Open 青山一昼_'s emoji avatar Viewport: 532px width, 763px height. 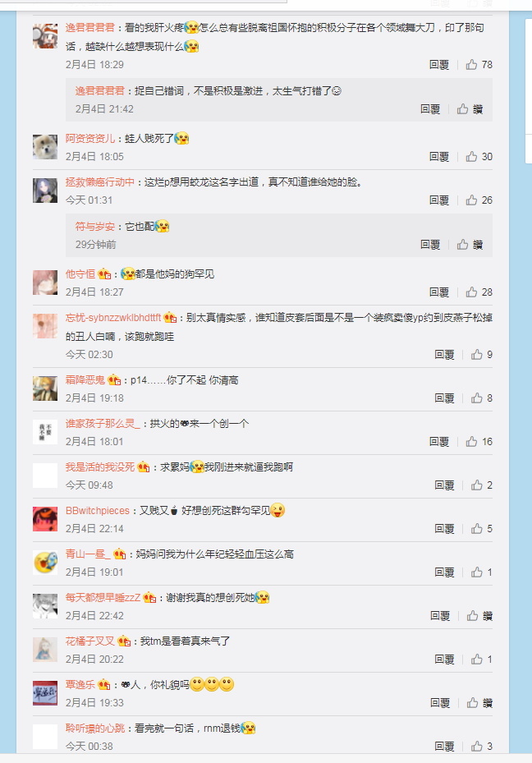pyautogui.click(x=45, y=563)
